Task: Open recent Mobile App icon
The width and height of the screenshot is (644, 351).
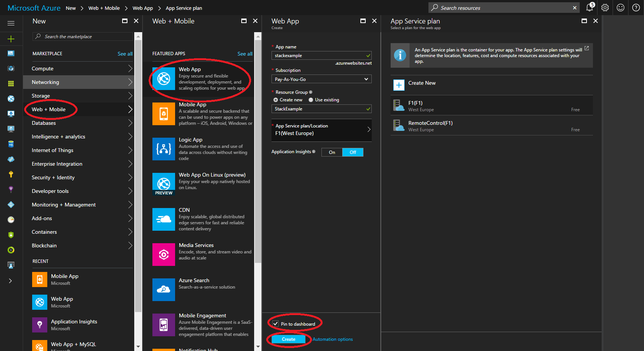Action: [40, 280]
